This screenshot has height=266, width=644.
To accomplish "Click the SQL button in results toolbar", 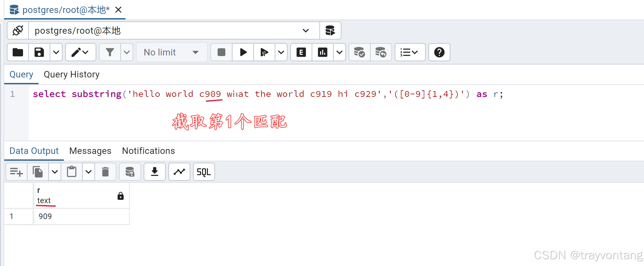I will [204, 172].
